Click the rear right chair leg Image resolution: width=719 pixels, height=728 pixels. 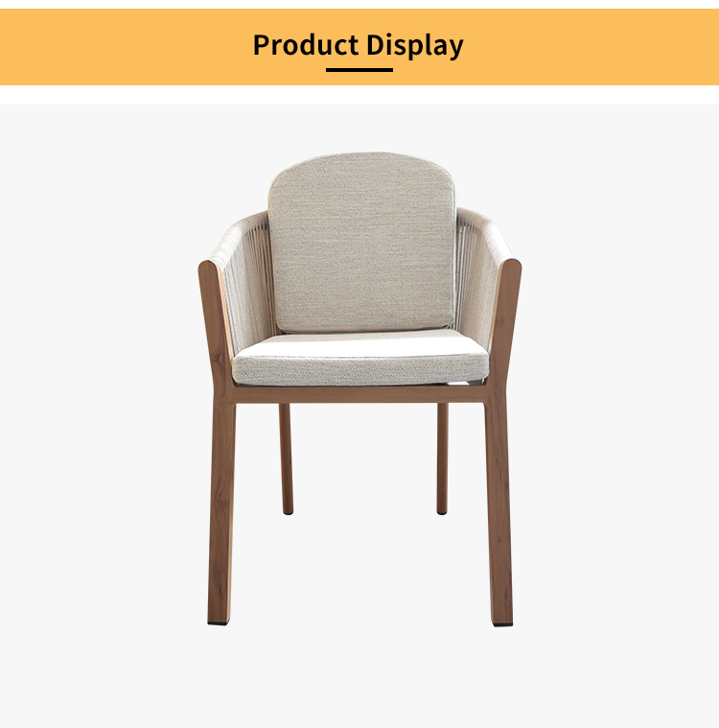[x=442, y=458]
